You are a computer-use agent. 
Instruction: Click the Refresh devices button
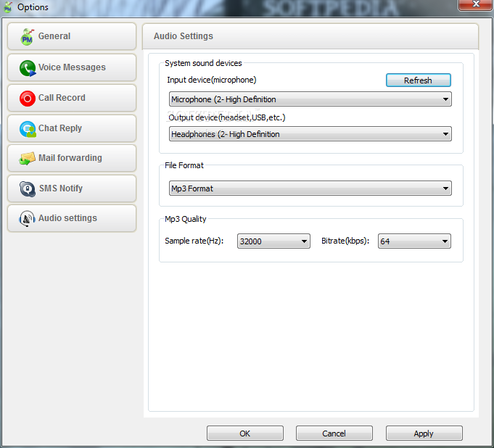pos(419,80)
